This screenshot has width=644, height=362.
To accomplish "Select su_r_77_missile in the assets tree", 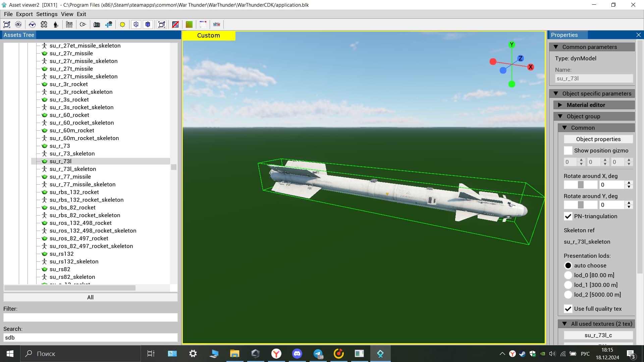I will (70, 177).
